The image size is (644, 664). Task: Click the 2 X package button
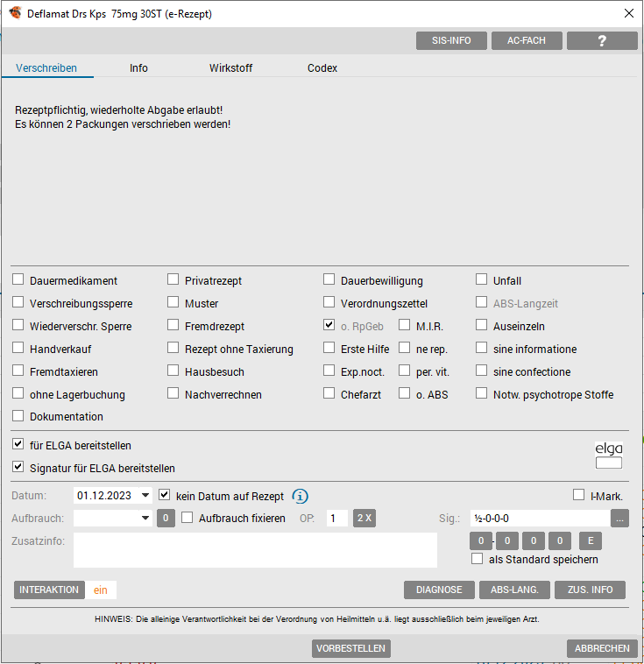(364, 519)
